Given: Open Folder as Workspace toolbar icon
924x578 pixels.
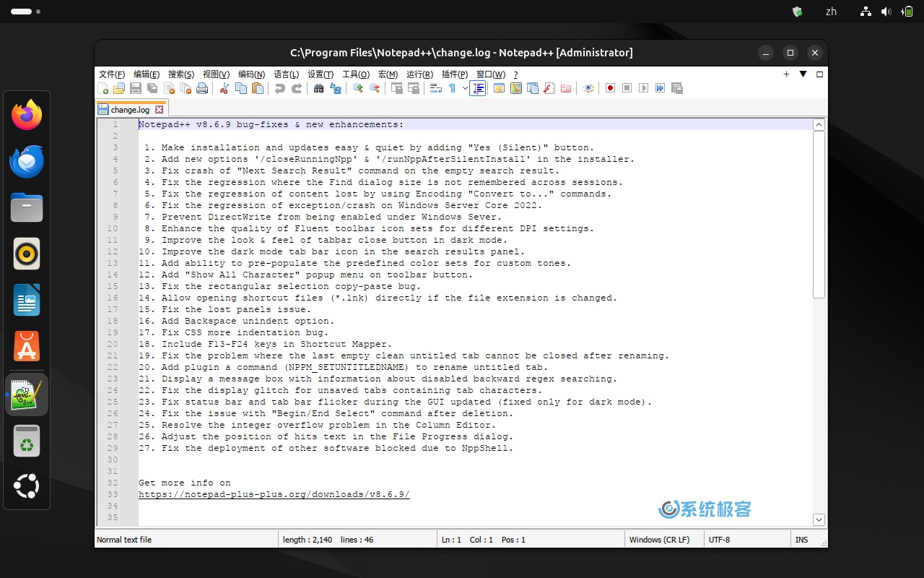Looking at the screenshot, I should click(x=566, y=88).
